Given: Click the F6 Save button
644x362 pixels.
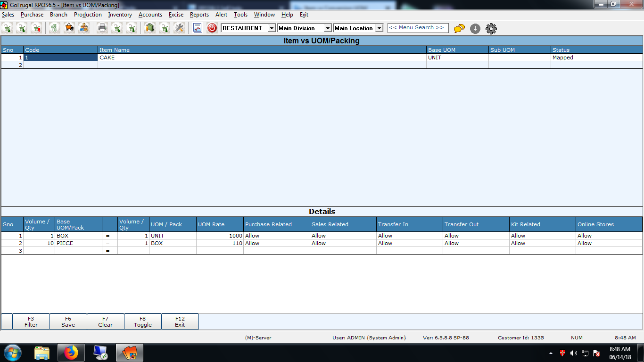Looking at the screenshot, I should 68,321.
